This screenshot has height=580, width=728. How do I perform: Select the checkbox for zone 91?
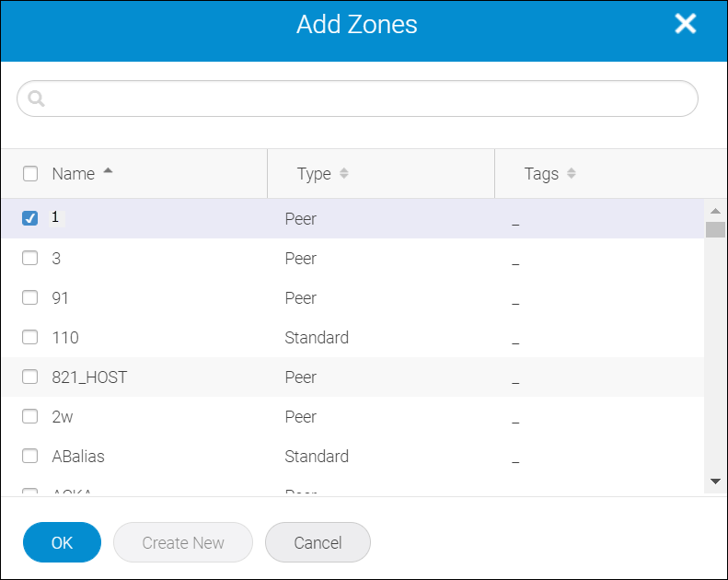click(30, 297)
